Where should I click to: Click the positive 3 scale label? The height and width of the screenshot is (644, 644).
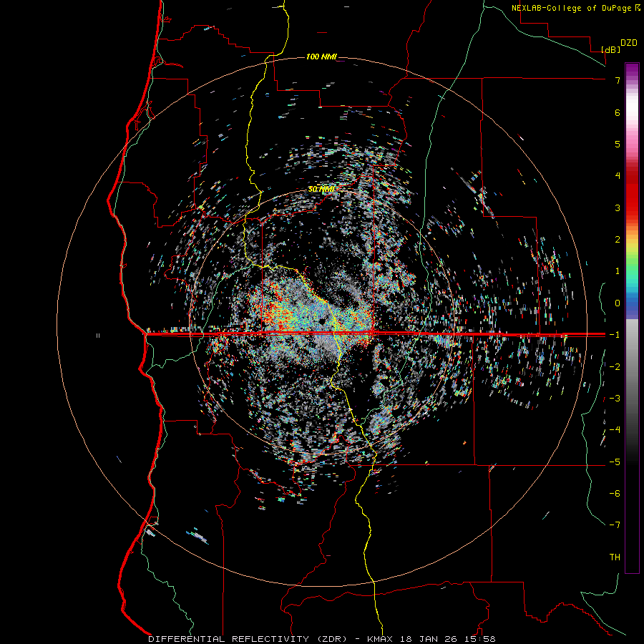[618, 208]
